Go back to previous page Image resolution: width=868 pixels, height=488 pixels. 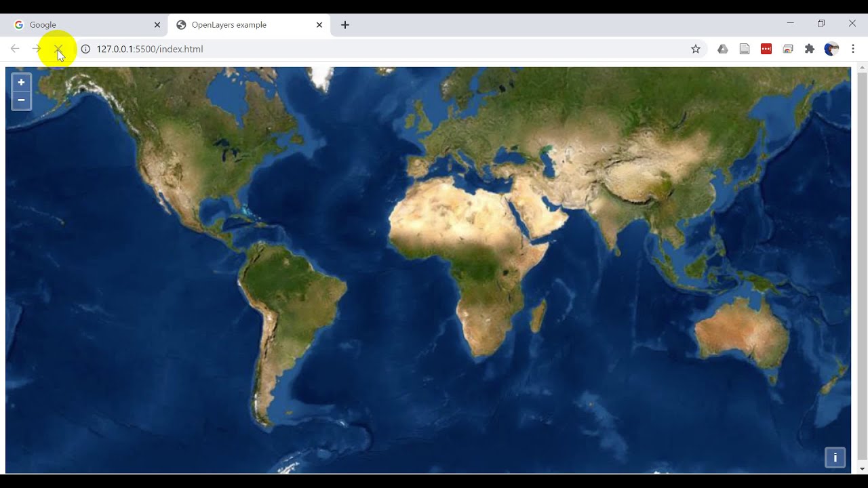[x=15, y=49]
